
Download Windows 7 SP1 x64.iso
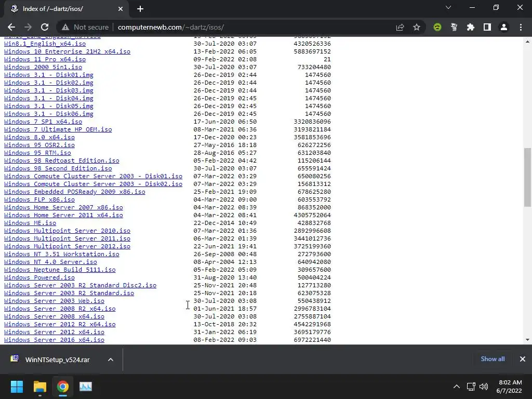[x=43, y=122]
